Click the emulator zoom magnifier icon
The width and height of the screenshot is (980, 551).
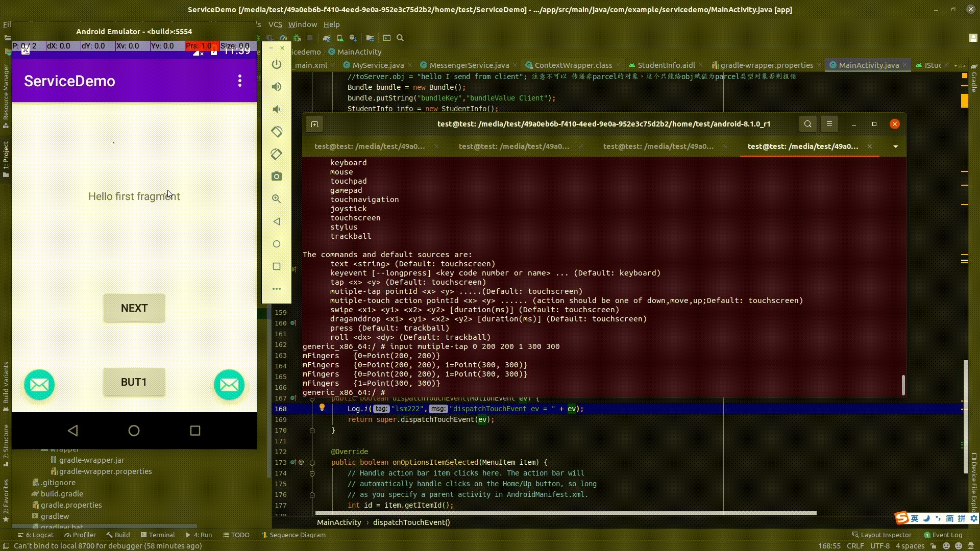276,199
